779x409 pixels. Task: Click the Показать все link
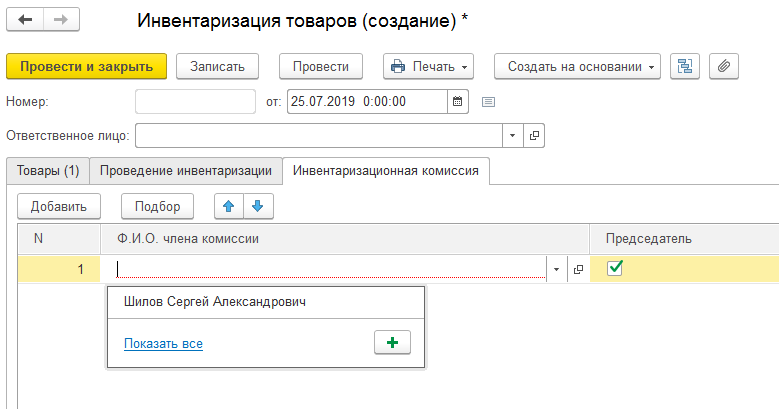pos(163,344)
